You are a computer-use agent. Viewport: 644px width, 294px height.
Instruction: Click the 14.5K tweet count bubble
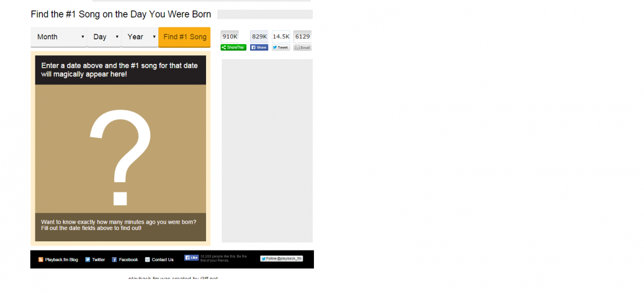point(281,37)
